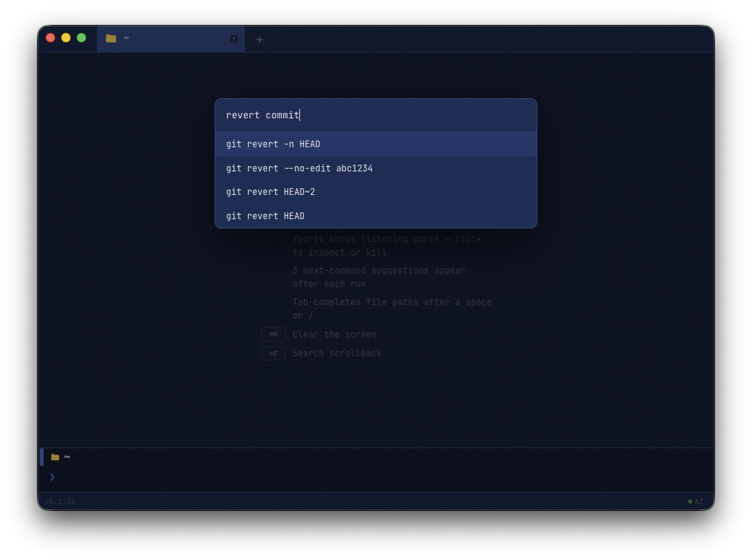Click the '3 next-command suggestions' tip
This screenshot has height=560, width=752.
pos(379,277)
